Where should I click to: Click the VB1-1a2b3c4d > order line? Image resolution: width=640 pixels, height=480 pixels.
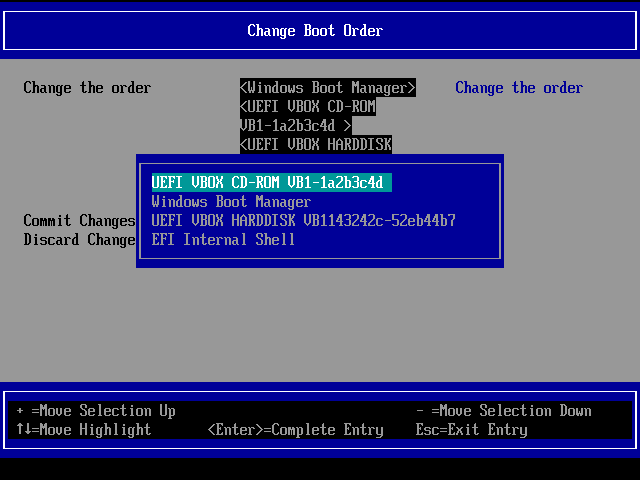tap(296, 126)
